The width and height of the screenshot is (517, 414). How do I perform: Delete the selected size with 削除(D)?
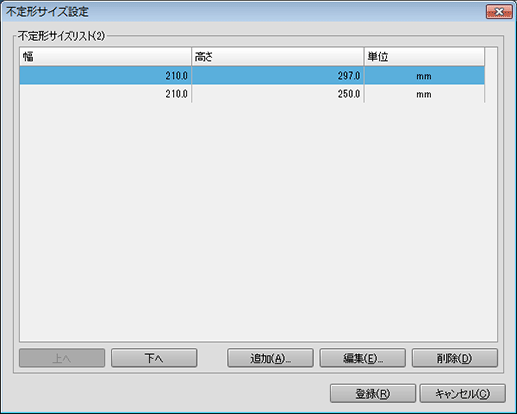[455, 358]
